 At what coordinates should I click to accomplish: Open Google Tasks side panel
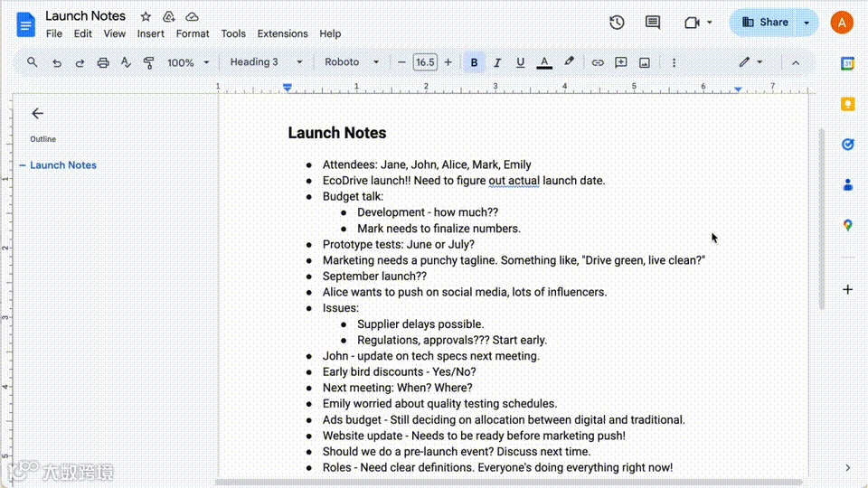click(847, 145)
